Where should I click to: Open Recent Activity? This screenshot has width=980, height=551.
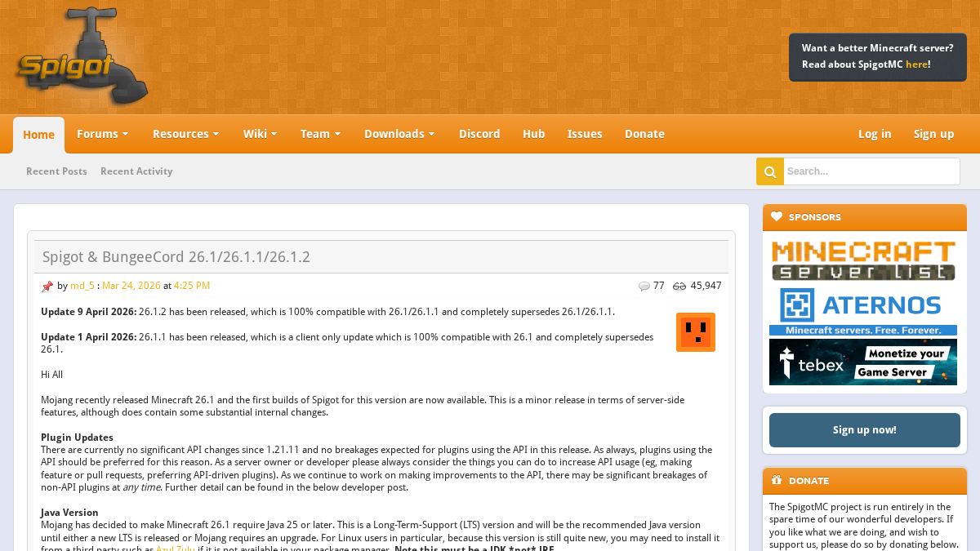136,171
